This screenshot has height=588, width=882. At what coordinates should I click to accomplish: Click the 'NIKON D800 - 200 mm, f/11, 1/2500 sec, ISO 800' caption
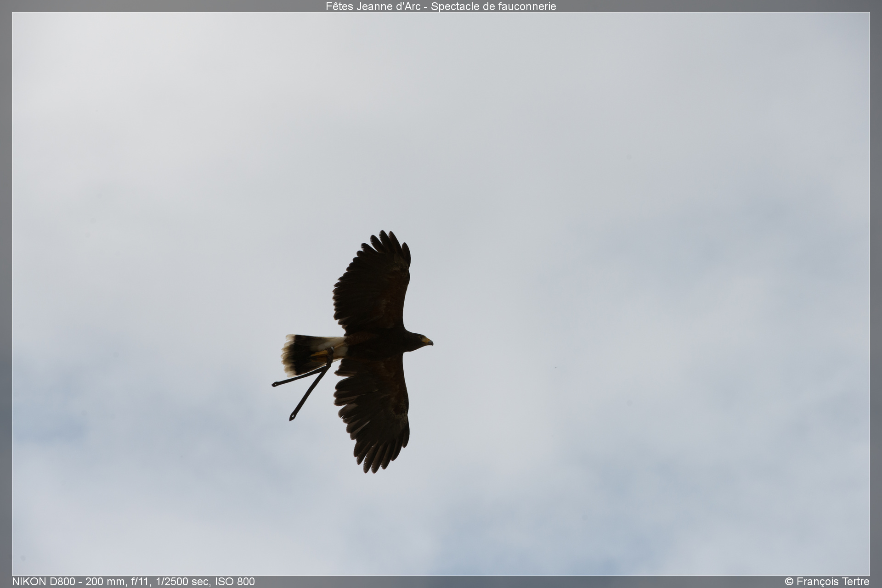click(x=133, y=582)
